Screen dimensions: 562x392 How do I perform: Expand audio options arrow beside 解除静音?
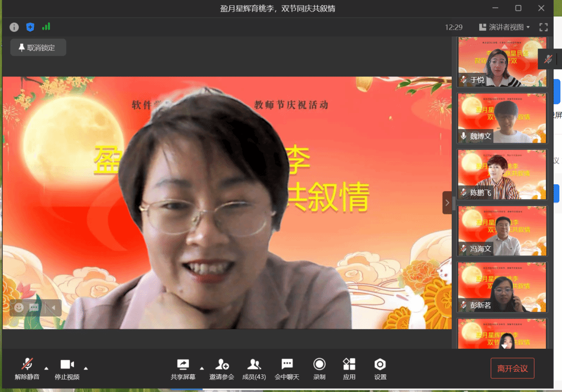pos(46,368)
